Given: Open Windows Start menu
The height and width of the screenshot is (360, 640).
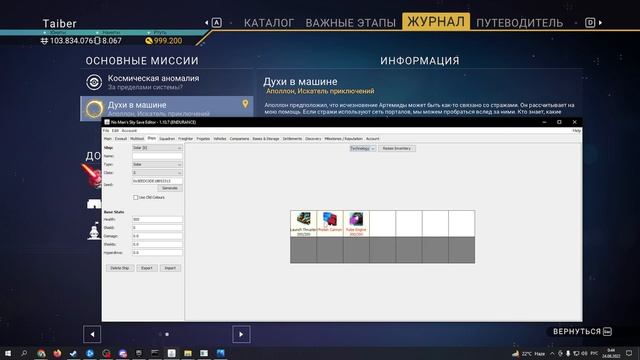Looking at the screenshot, I should click(x=8, y=353).
